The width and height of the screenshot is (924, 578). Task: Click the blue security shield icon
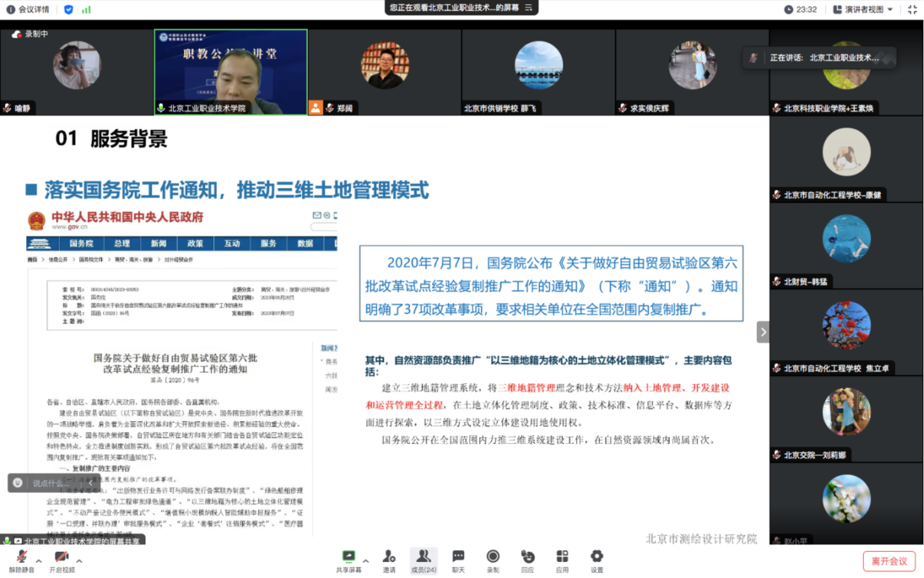[68, 10]
